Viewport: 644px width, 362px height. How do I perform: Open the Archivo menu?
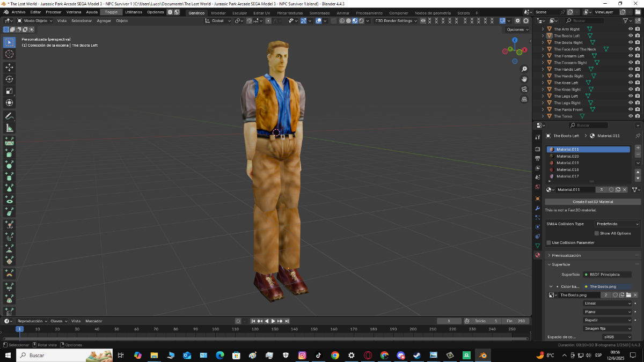coord(18,12)
